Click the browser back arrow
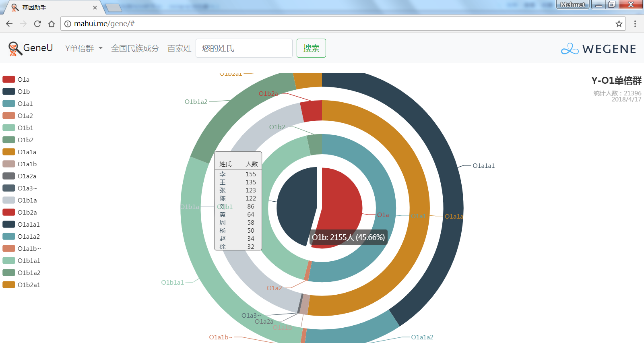 [x=9, y=24]
